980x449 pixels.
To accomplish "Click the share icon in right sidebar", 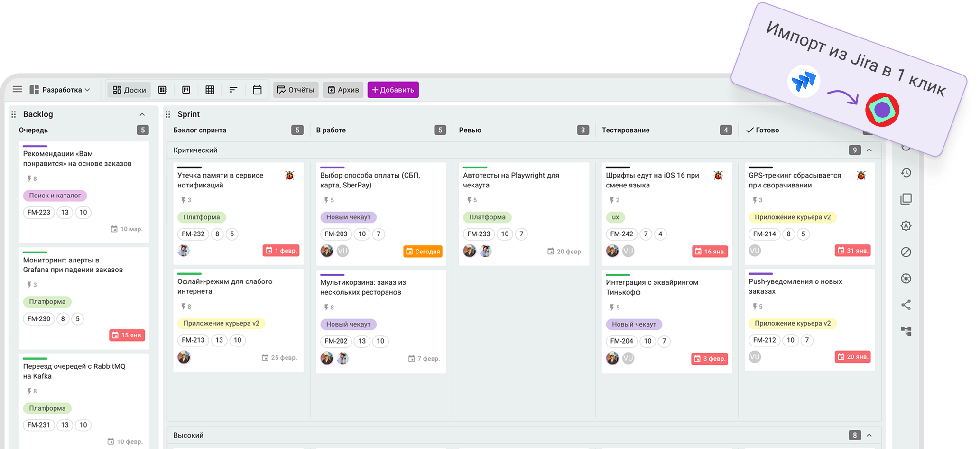I will 906,305.
